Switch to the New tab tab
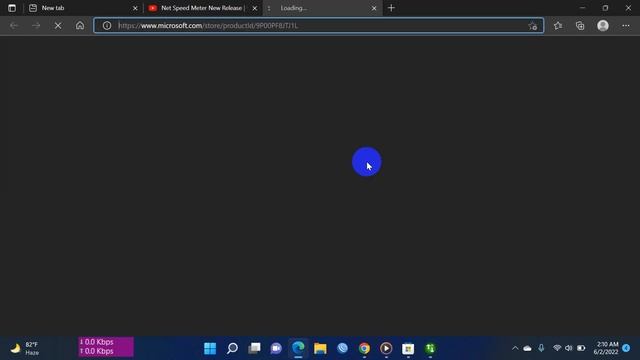640x360 pixels. coord(83,8)
